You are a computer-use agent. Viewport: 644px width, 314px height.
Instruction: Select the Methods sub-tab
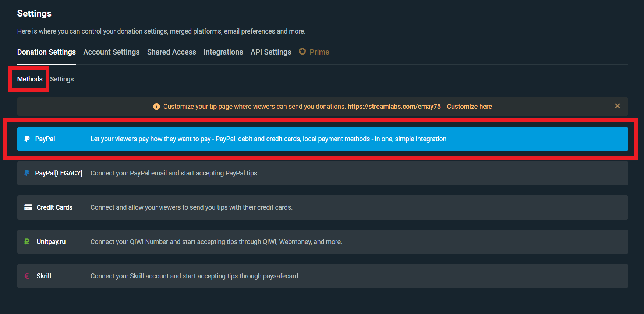(30, 79)
